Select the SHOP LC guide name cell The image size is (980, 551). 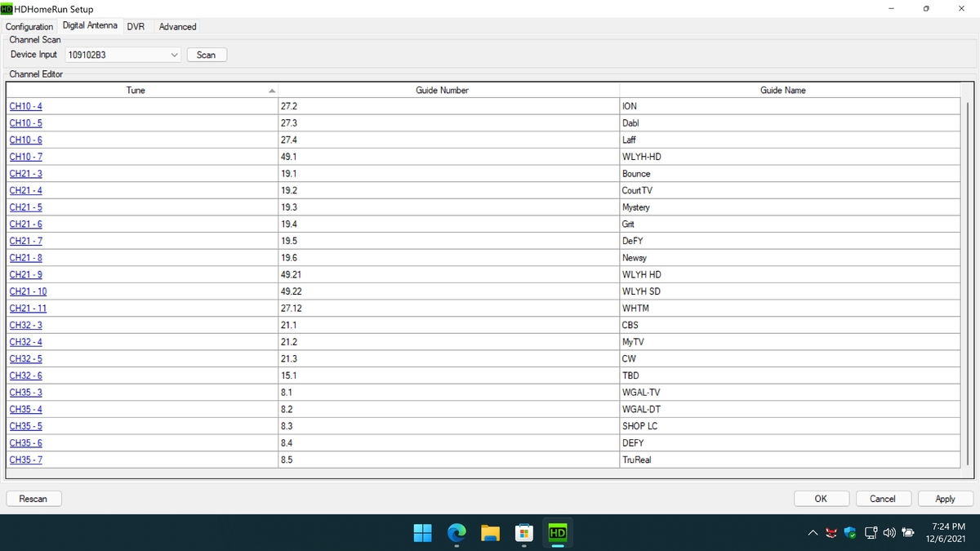point(790,426)
